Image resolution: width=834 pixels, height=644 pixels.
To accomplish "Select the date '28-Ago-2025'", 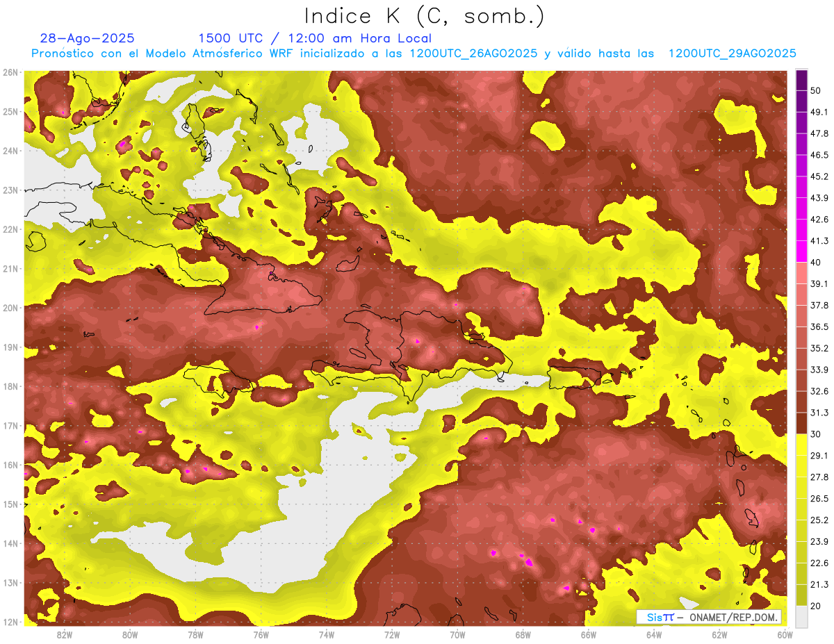I will [x=88, y=38].
